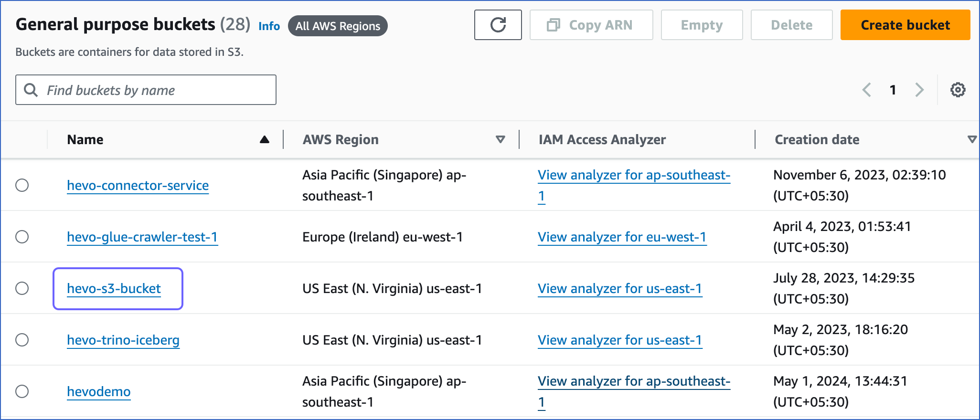Viewport: 980px width, 420px height.
Task: Click the Name column header
Action: click(x=85, y=139)
